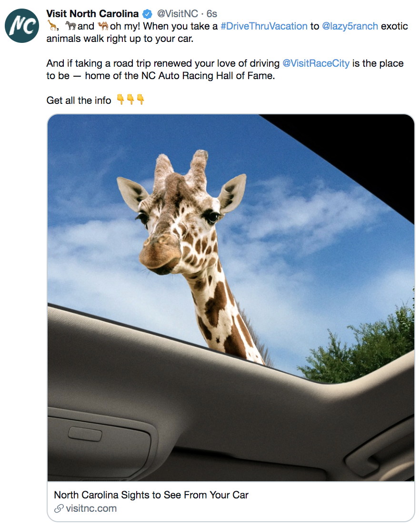Open the @VisitNC handle

tap(177, 14)
